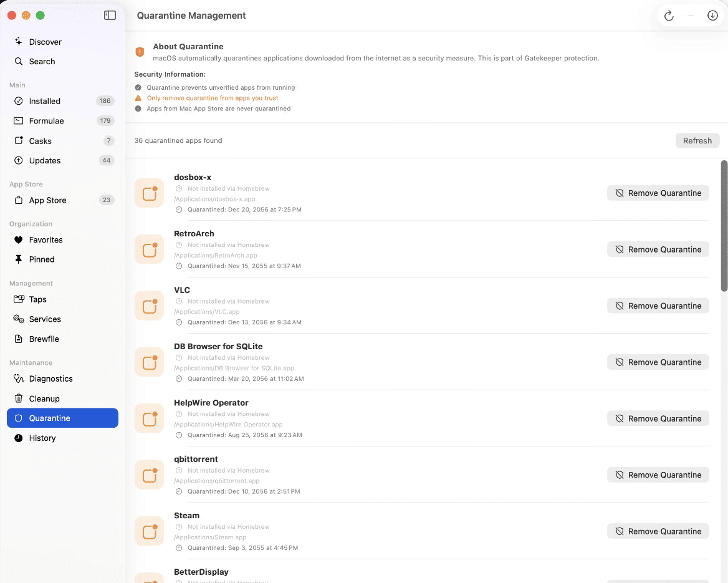Click the circular refresh arrow toolbar icon
This screenshot has height=583, width=728.
pyautogui.click(x=669, y=16)
